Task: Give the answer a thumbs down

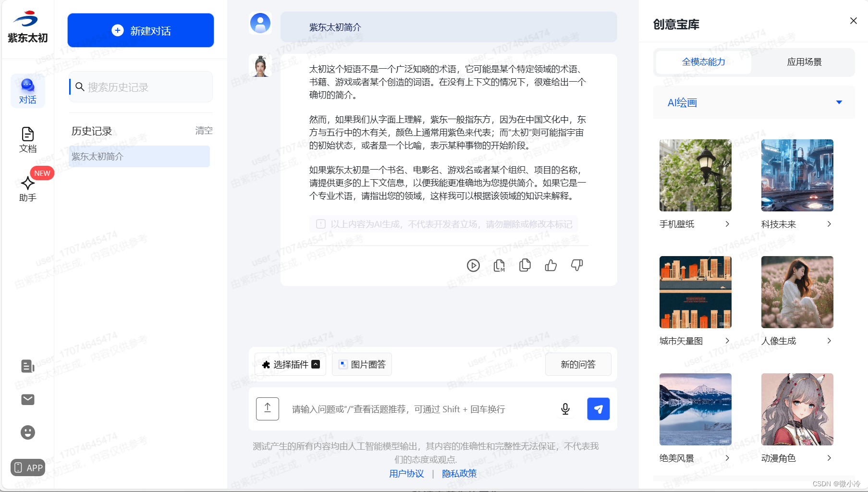Action: 577,265
